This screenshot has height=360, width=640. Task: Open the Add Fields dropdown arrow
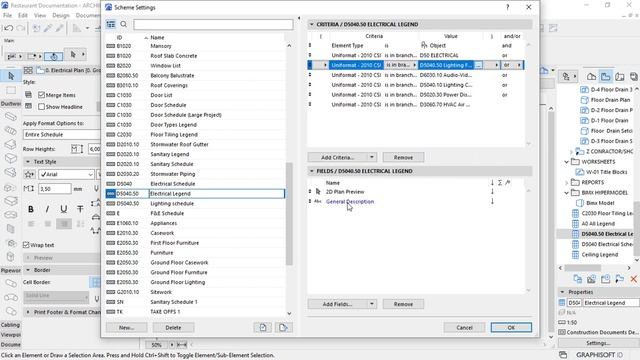click(371, 304)
